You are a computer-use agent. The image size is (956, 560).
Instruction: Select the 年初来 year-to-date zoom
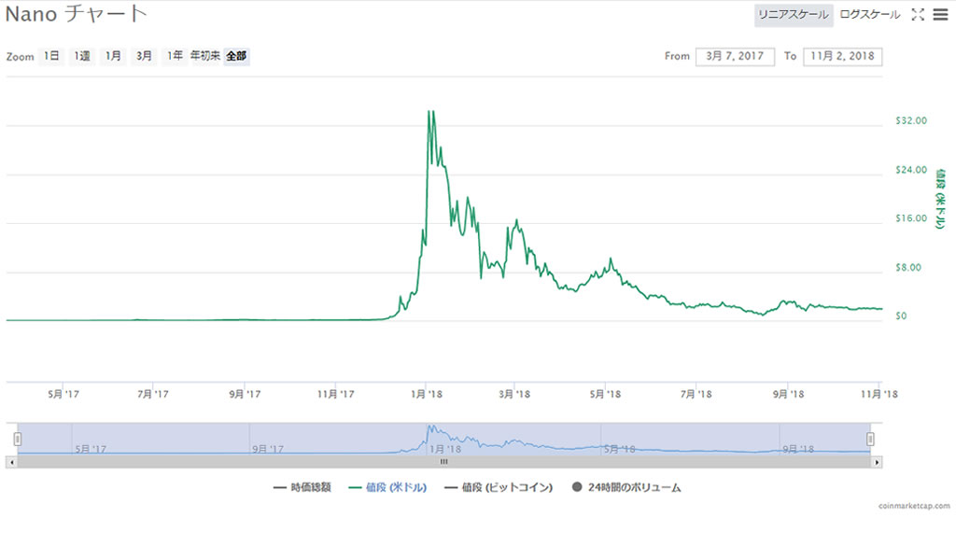[x=204, y=57]
